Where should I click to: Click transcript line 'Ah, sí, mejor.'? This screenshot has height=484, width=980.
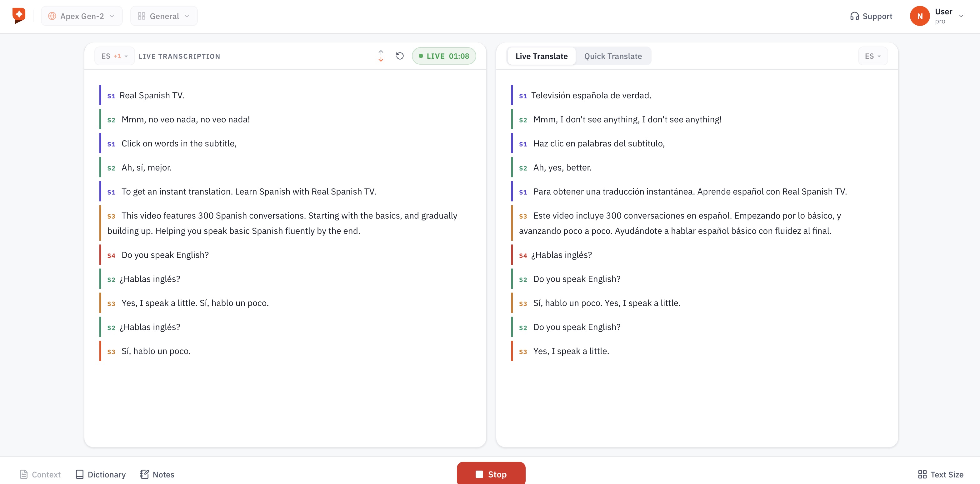[147, 167]
